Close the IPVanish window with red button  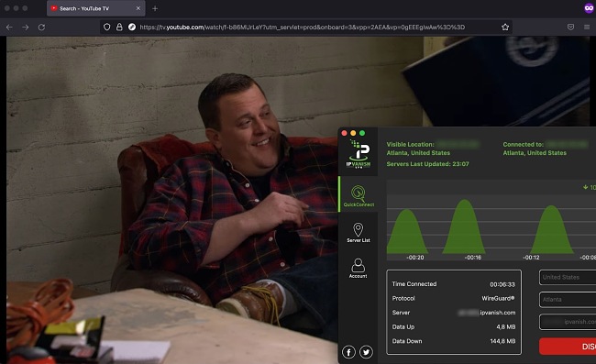345,133
